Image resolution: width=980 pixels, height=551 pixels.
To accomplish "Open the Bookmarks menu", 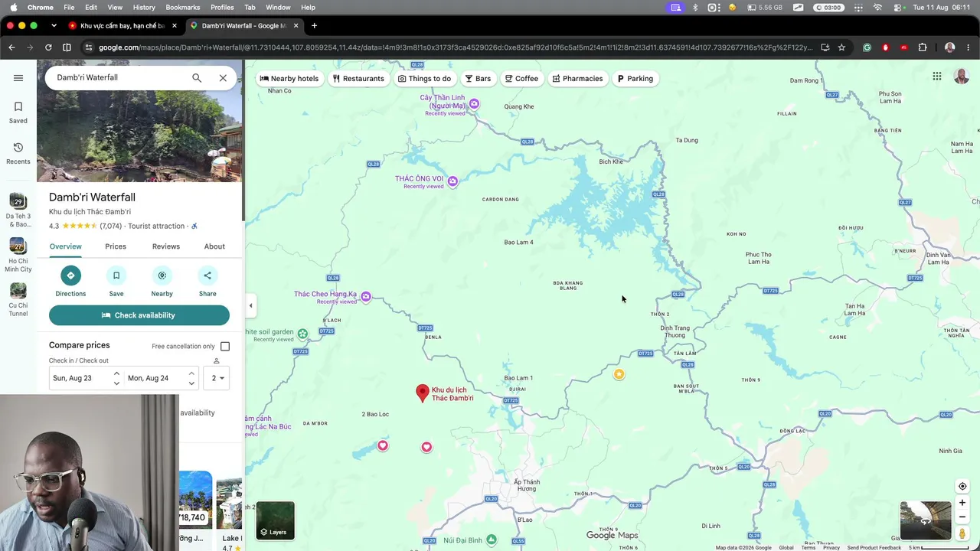I will click(183, 7).
